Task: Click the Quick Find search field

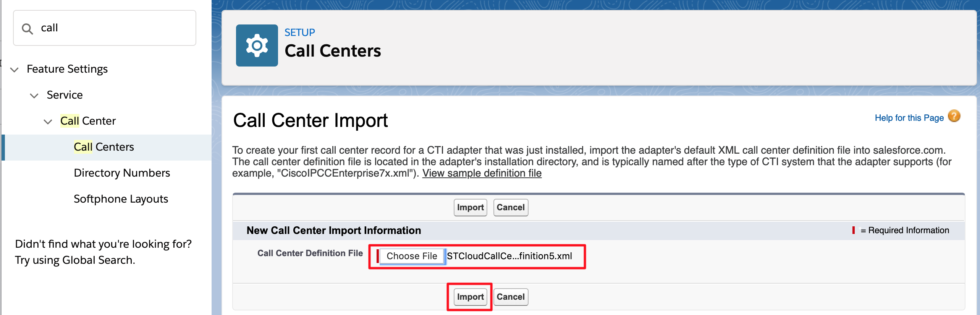Action: point(115,28)
